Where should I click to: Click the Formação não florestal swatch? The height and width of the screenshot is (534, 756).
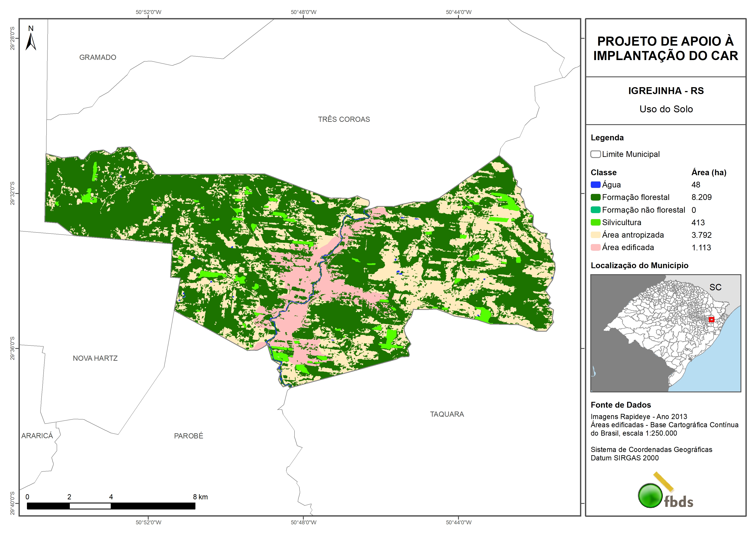(595, 210)
